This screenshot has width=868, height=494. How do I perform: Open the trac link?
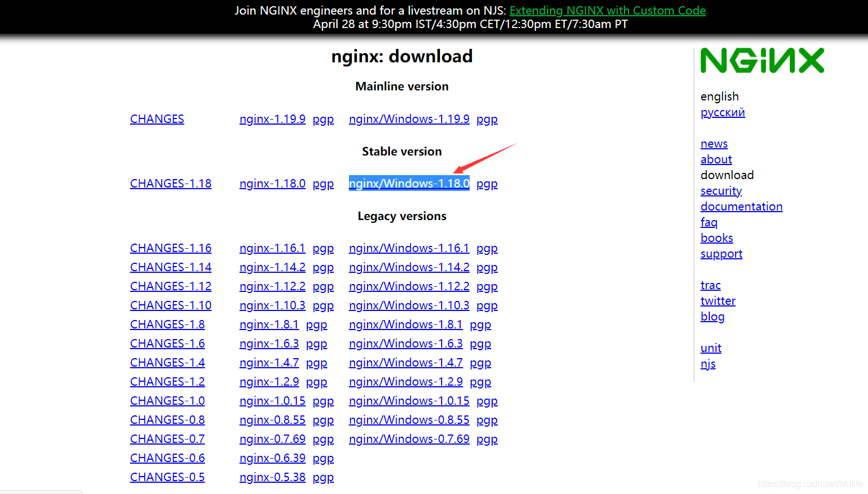710,285
